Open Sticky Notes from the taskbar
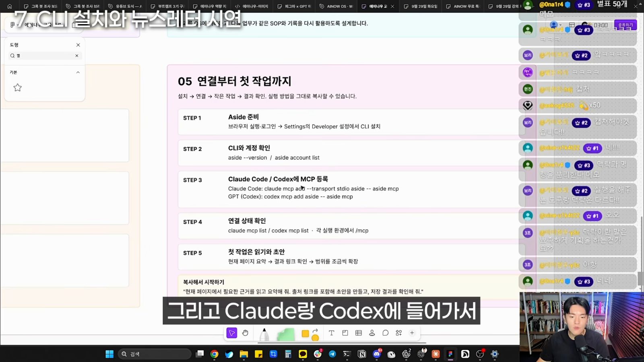 pos(258,354)
